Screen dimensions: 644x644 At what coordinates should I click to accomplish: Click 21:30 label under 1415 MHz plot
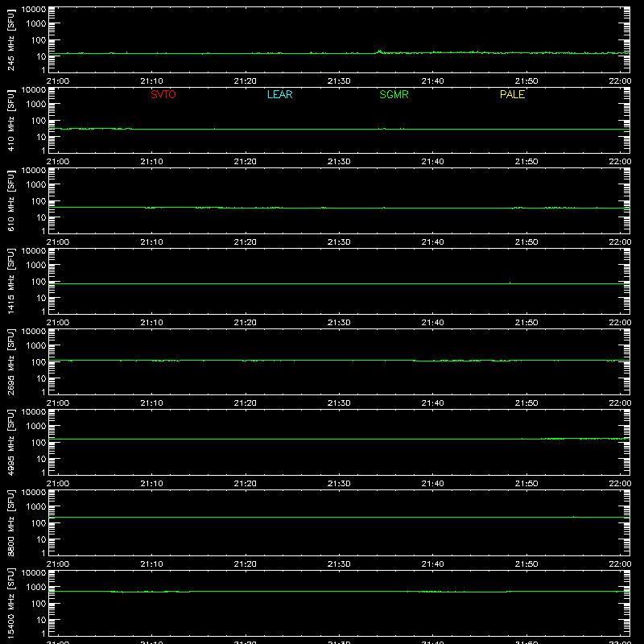[x=339, y=323]
